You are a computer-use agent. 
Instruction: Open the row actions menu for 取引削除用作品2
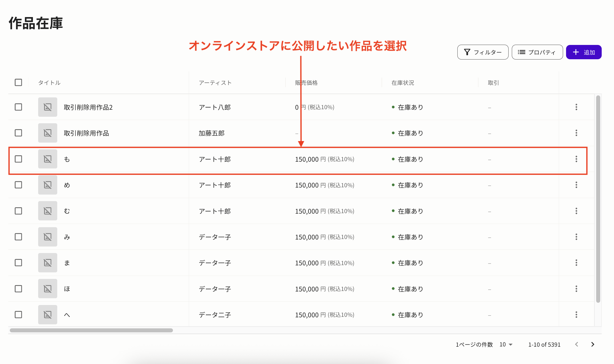[x=576, y=107]
